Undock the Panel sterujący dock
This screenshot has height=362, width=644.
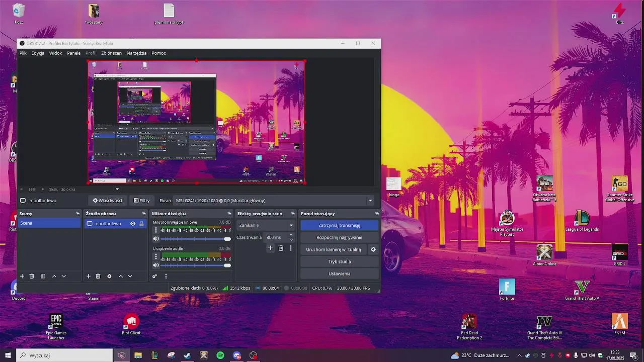point(377,214)
